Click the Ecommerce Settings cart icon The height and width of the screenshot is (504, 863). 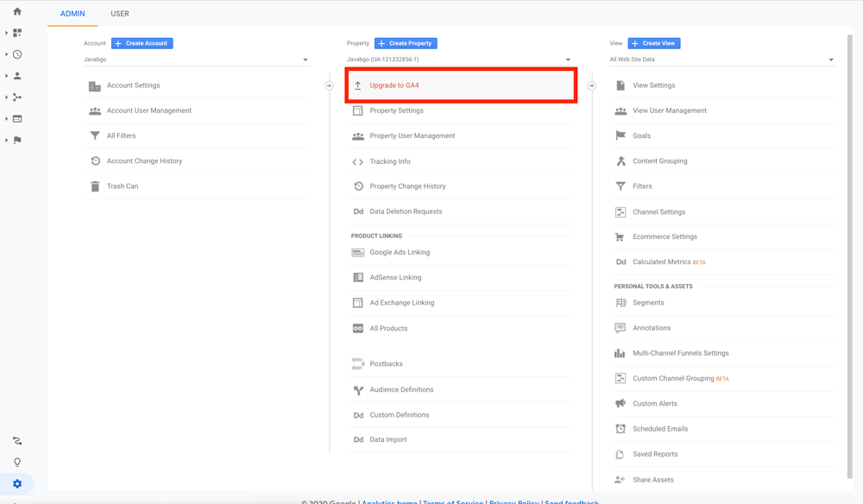coord(620,236)
